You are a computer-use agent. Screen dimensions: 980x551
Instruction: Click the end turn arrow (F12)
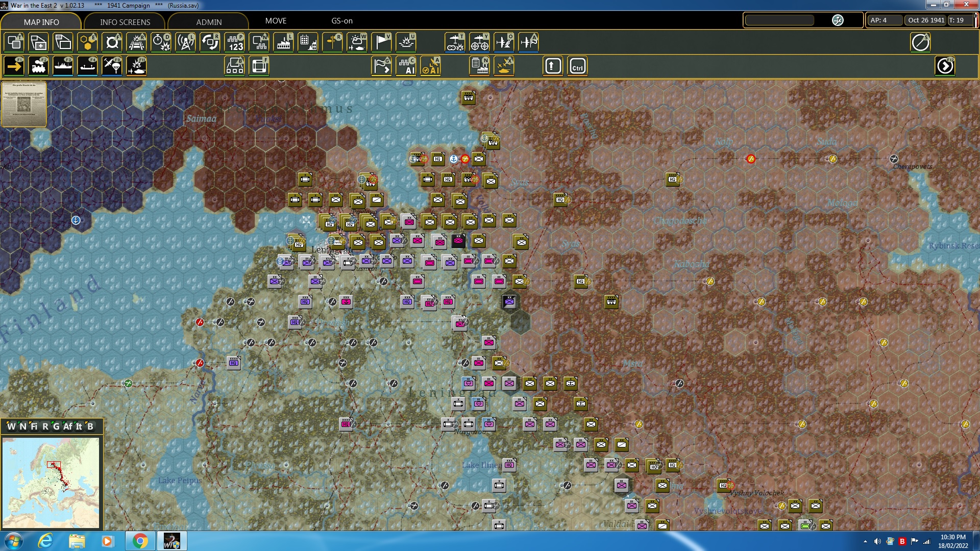tap(945, 66)
